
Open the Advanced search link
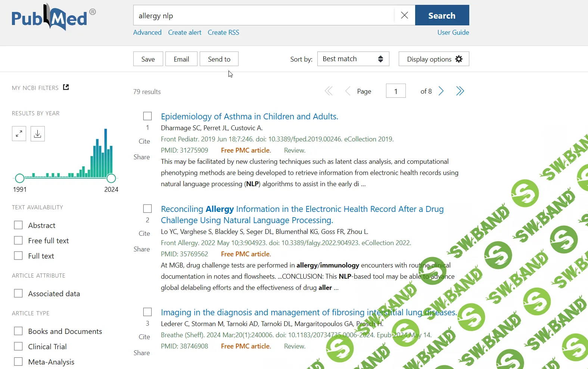pos(147,32)
